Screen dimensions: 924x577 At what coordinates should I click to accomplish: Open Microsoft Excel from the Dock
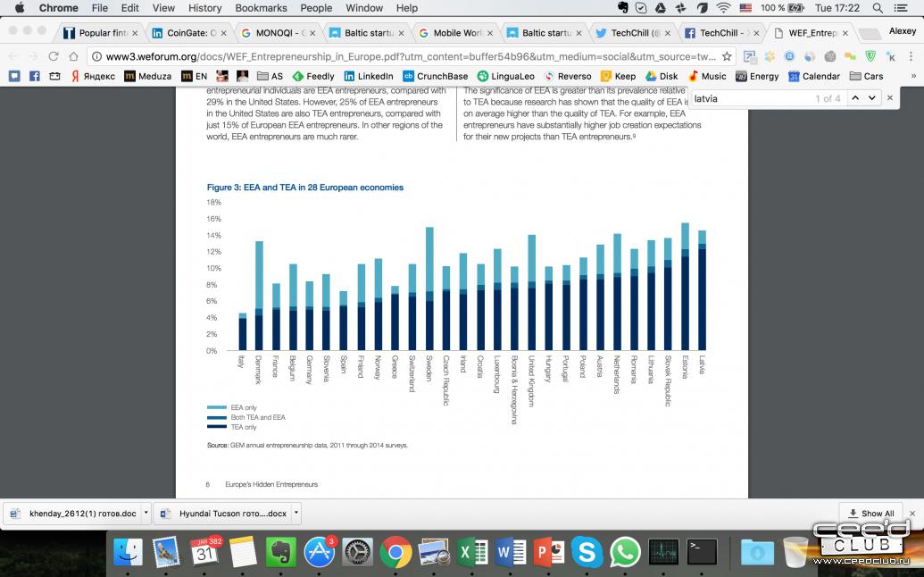pos(472,552)
